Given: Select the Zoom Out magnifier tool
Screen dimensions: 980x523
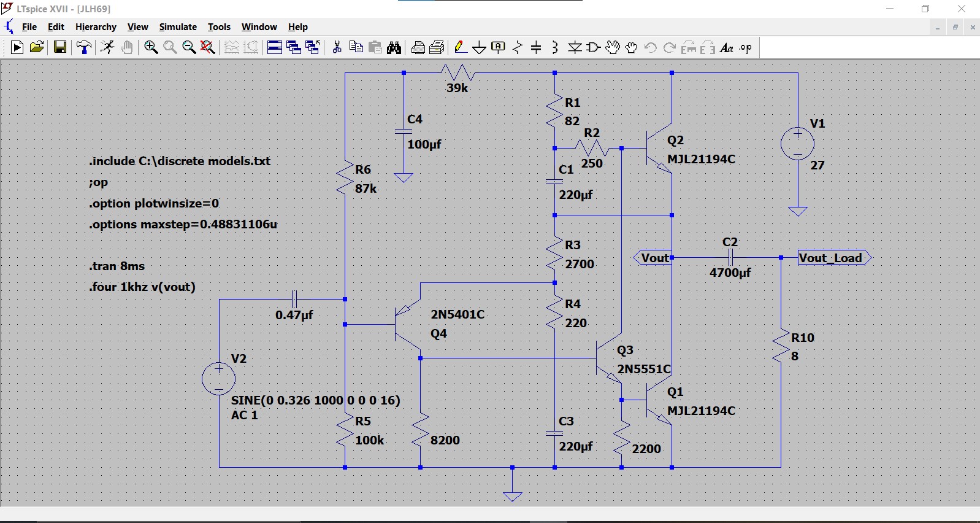Looking at the screenshot, I should click(189, 47).
